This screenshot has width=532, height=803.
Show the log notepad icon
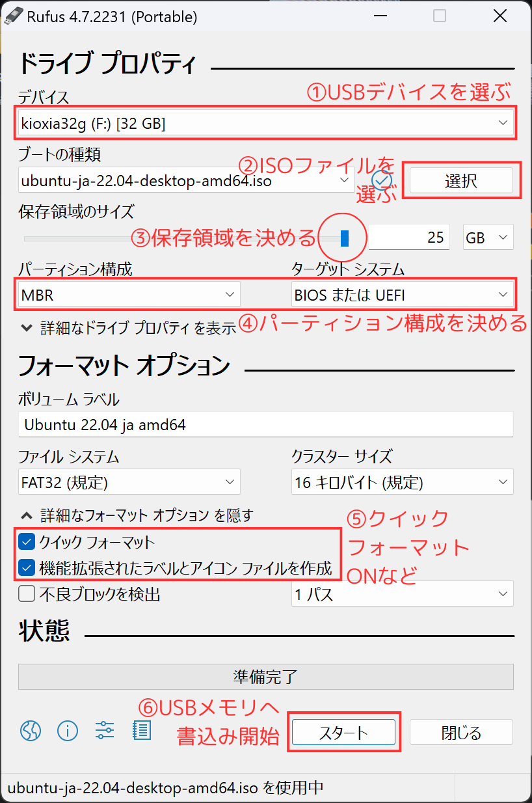click(141, 731)
